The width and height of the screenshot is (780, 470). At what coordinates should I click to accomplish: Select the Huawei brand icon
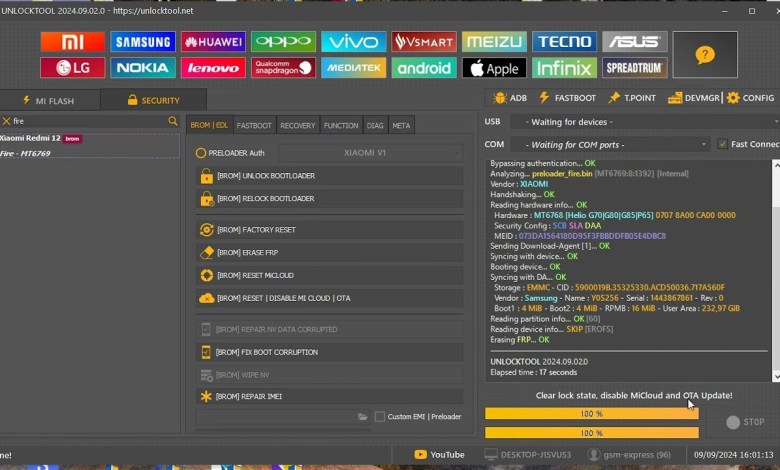(x=212, y=42)
